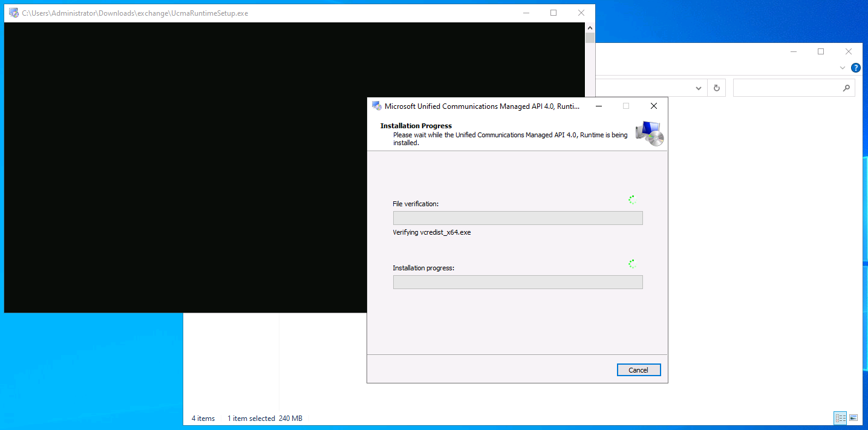The image size is (868, 430).
Task: Click the spinner beside Installation progress
Action: pyautogui.click(x=633, y=264)
